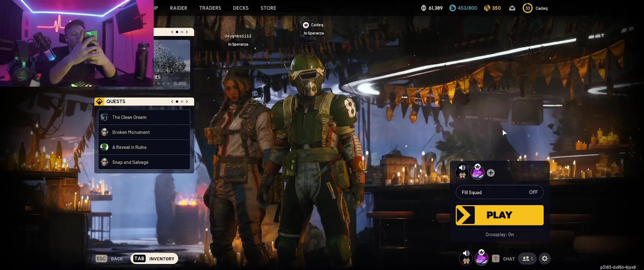644x270 pixels.
Task: Click the speaking squadmate avatar in the squad panel
Action: 462,173
